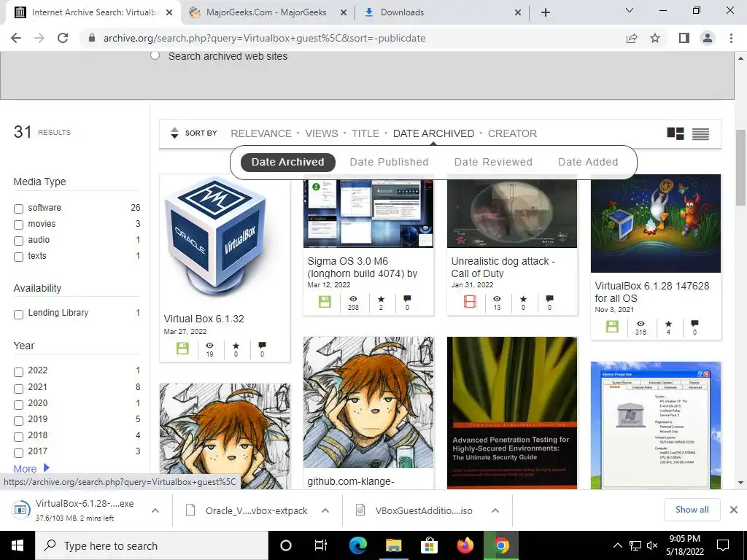The height and width of the screenshot is (560, 747).
Task: Switch results to tile view icon
Action: [675, 134]
